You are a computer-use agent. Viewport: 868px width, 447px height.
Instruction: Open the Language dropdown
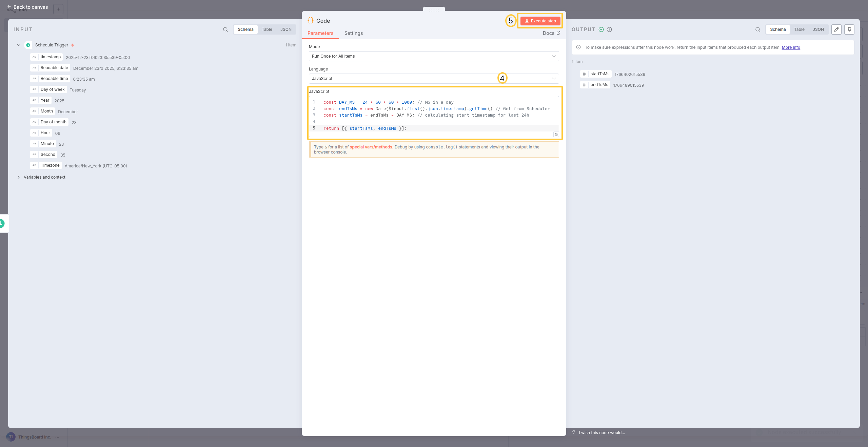point(434,79)
